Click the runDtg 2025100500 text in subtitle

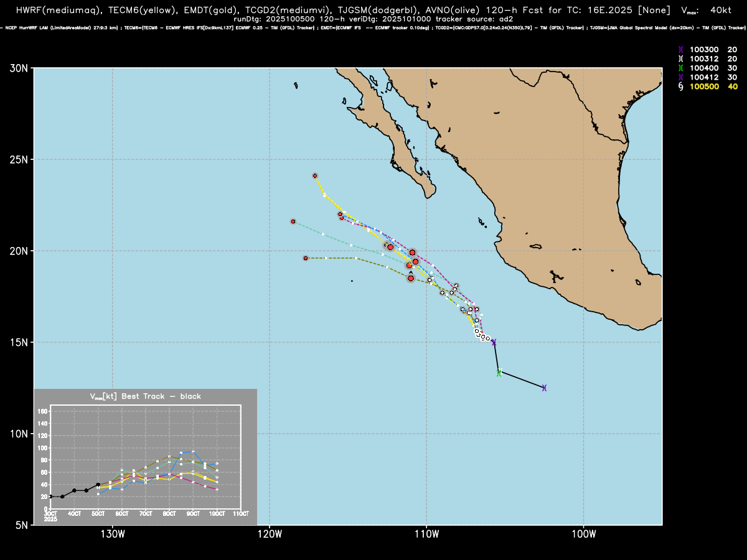[276, 19]
